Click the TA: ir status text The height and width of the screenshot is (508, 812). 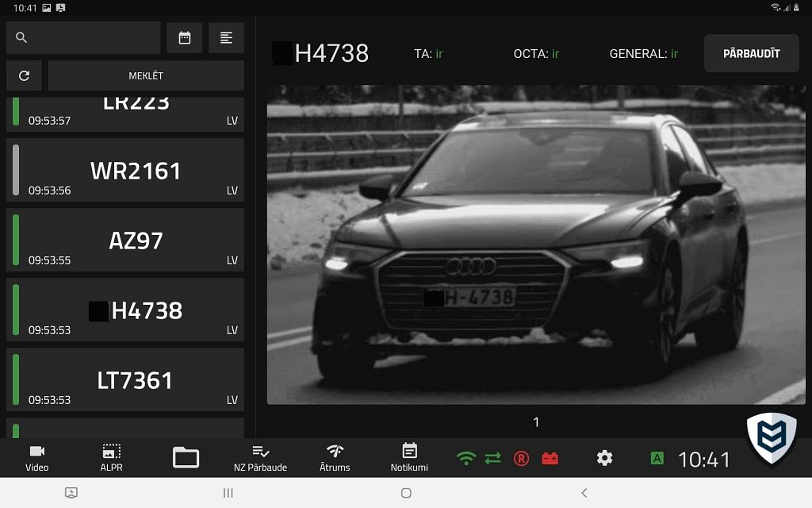point(428,54)
